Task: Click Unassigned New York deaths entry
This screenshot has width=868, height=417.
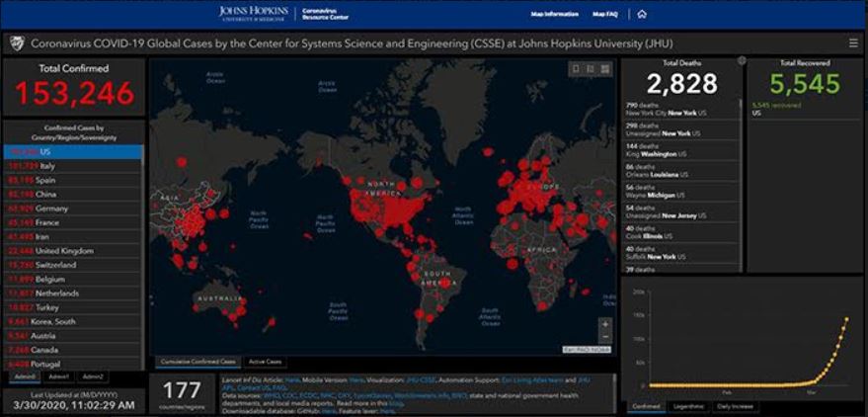Action: (681, 129)
